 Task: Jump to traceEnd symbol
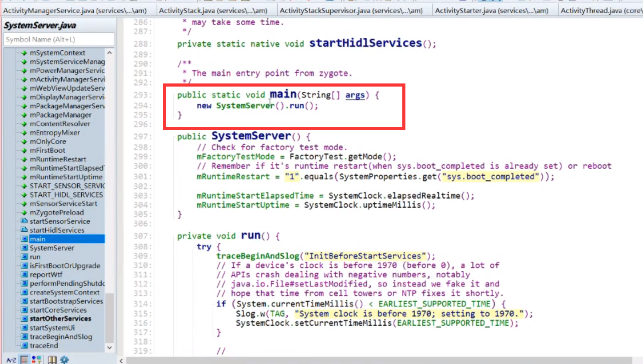click(x=44, y=346)
